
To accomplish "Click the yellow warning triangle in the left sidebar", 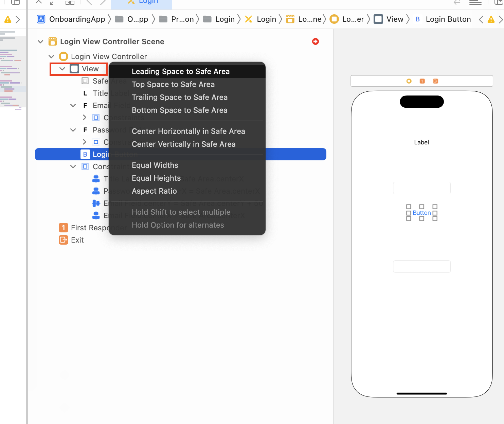I will point(7,19).
